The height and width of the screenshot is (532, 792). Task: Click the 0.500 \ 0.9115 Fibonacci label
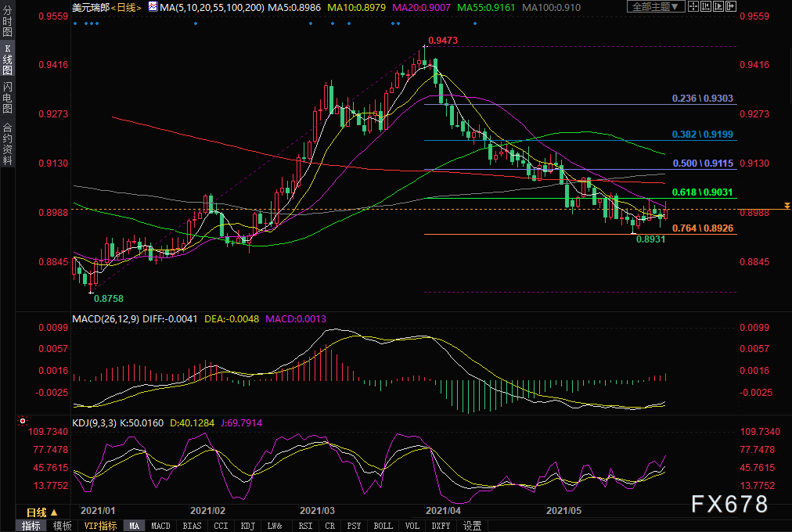[703, 164]
